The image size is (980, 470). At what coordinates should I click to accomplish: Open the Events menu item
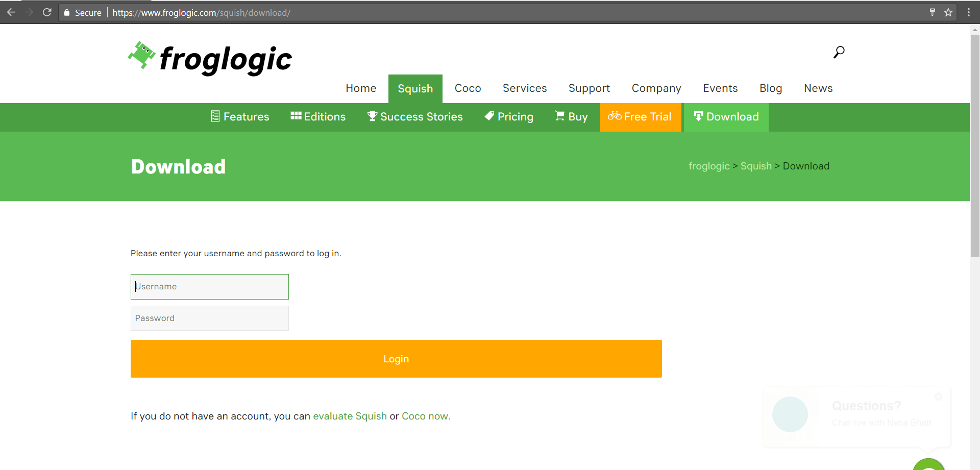720,88
